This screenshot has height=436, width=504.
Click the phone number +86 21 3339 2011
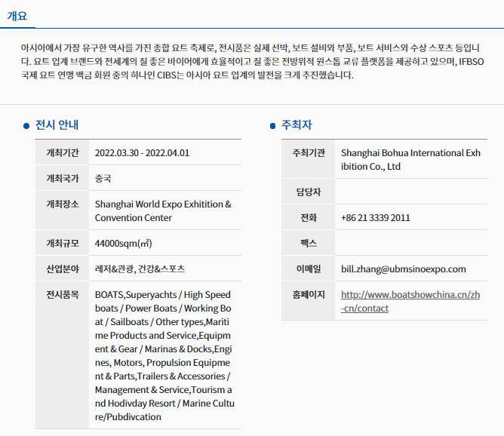coord(376,218)
